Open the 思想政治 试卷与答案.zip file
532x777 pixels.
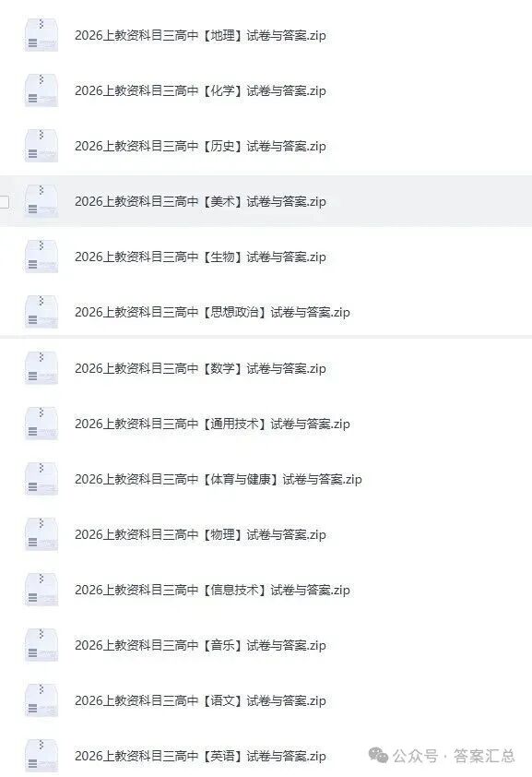[x=212, y=312]
